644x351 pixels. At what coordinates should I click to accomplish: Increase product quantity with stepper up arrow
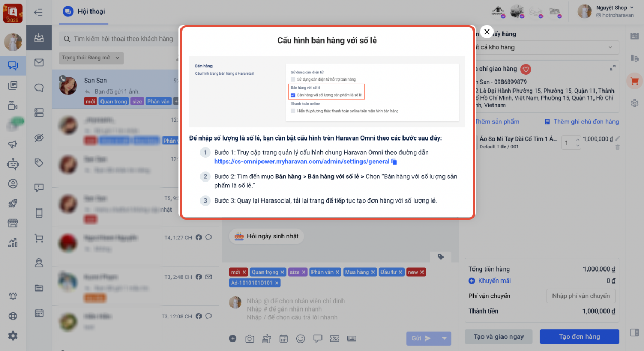coord(578,139)
